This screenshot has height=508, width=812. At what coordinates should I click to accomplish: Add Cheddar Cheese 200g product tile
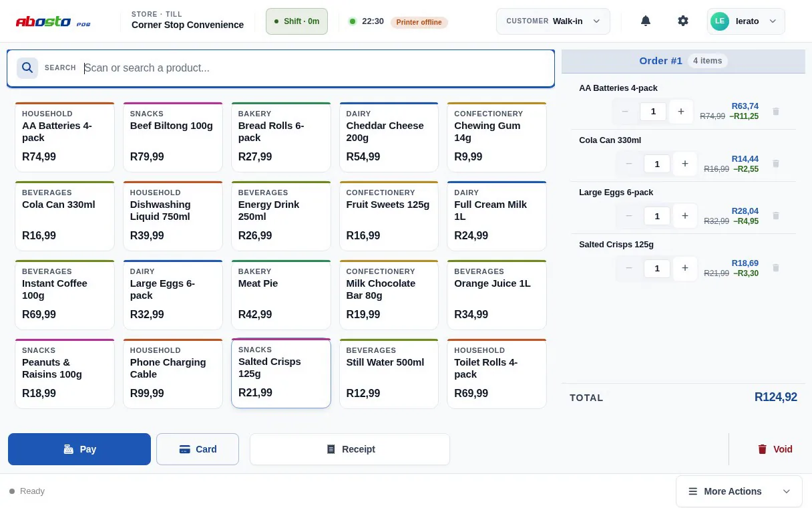coord(389,137)
